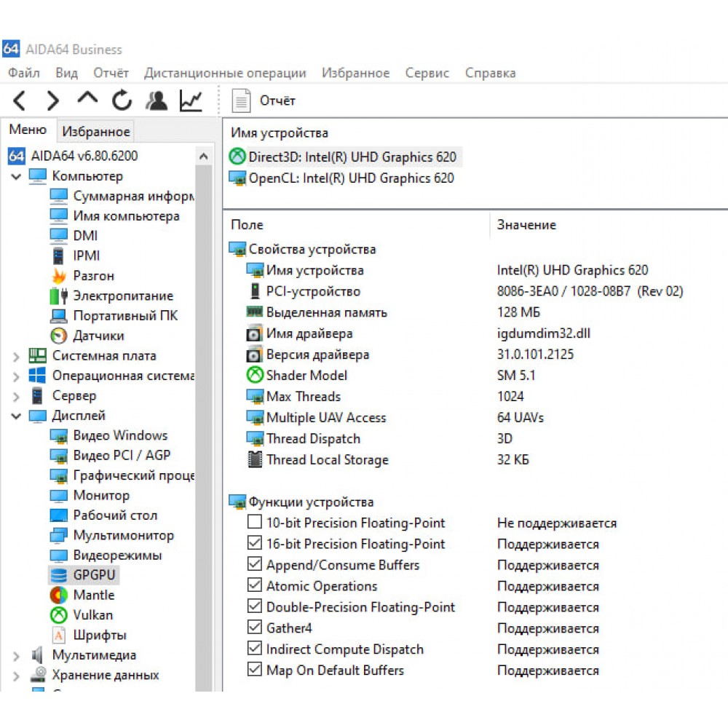Refresh the current page
728x728 pixels.
(x=122, y=100)
